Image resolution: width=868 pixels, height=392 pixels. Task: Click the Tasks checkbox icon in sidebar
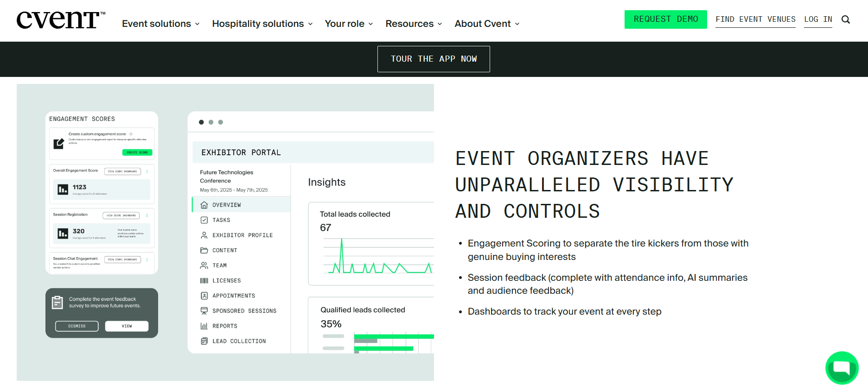[204, 220]
